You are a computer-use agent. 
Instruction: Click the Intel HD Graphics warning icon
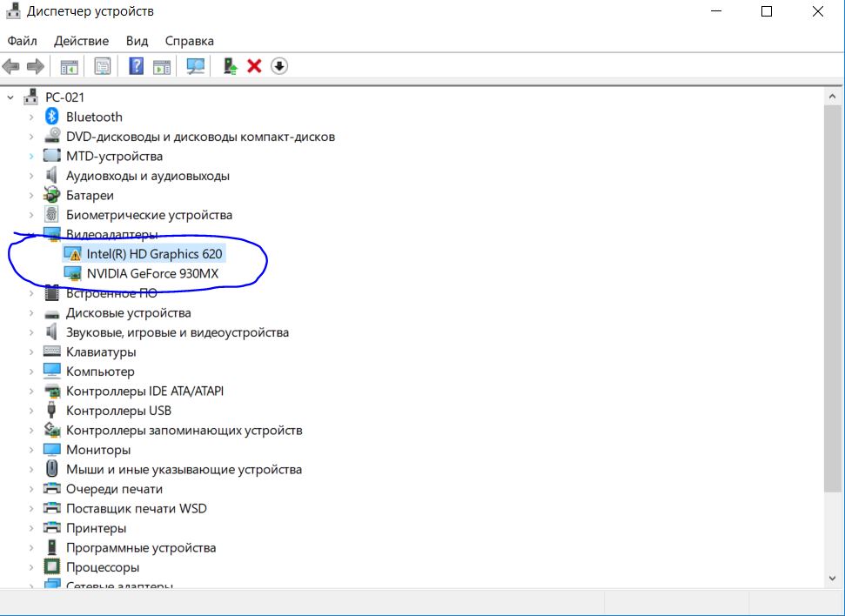[x=72, y=253]
